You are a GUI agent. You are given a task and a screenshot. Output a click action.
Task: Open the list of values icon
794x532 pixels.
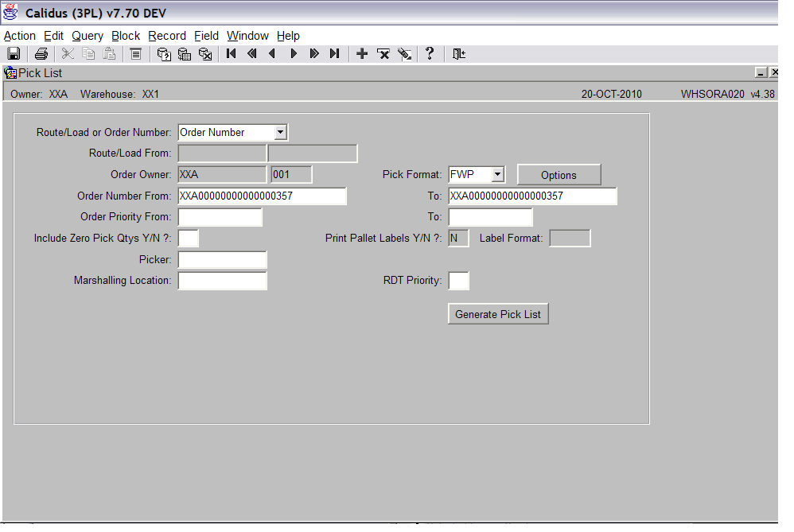(x=136, y=53)
